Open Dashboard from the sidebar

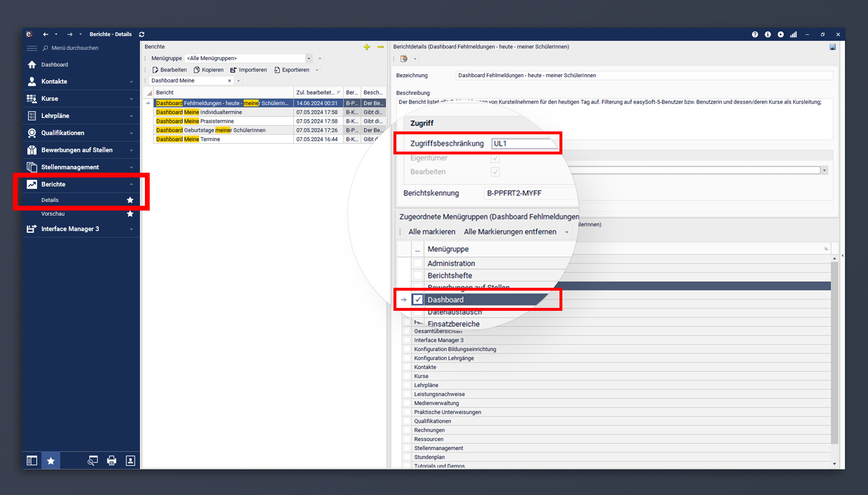click(x=54, y=65)
